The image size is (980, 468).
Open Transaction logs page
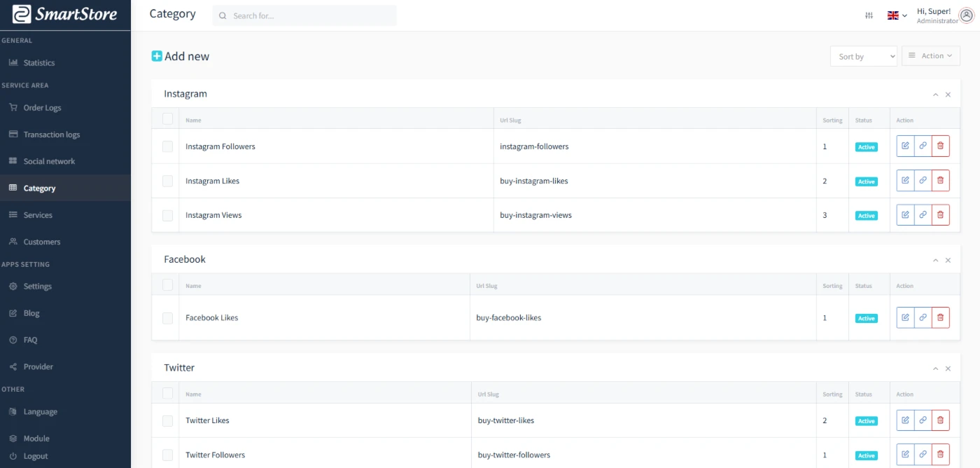pos(65,135)
